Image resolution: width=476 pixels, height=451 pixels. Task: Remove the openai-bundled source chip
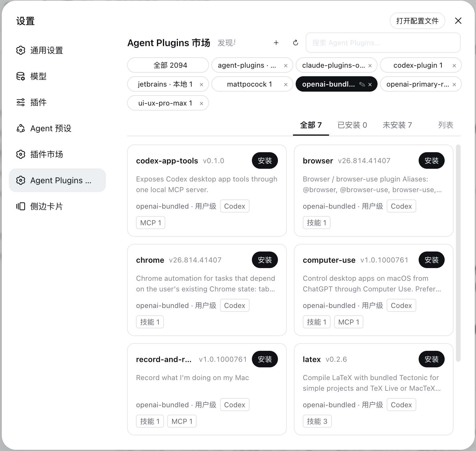pos(370,85)
